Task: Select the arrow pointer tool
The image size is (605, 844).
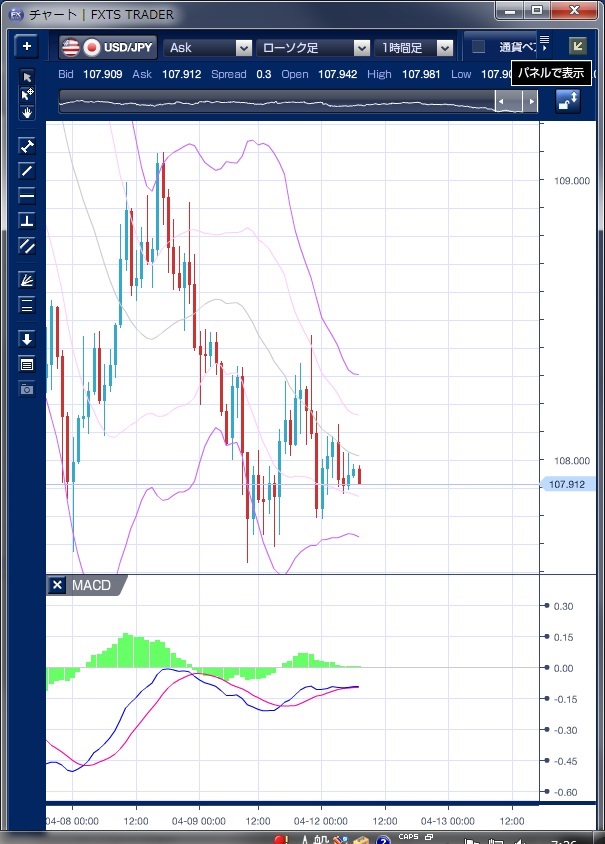Action: [27, 77]
